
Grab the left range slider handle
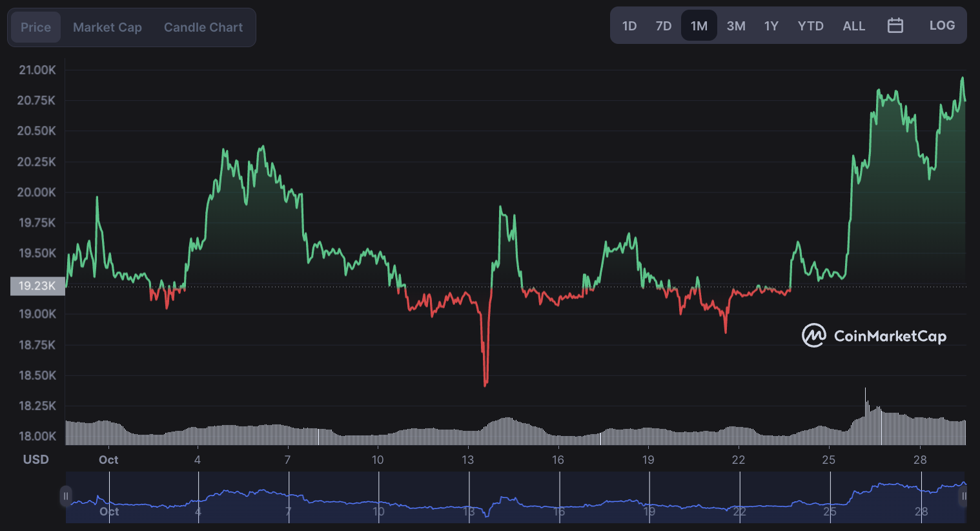pos(65,496)
